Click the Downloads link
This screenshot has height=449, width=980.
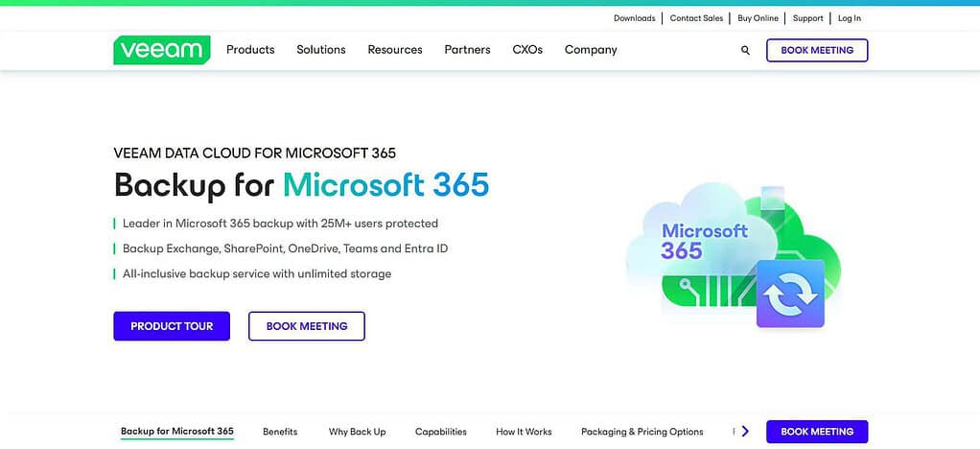(635, 18)
